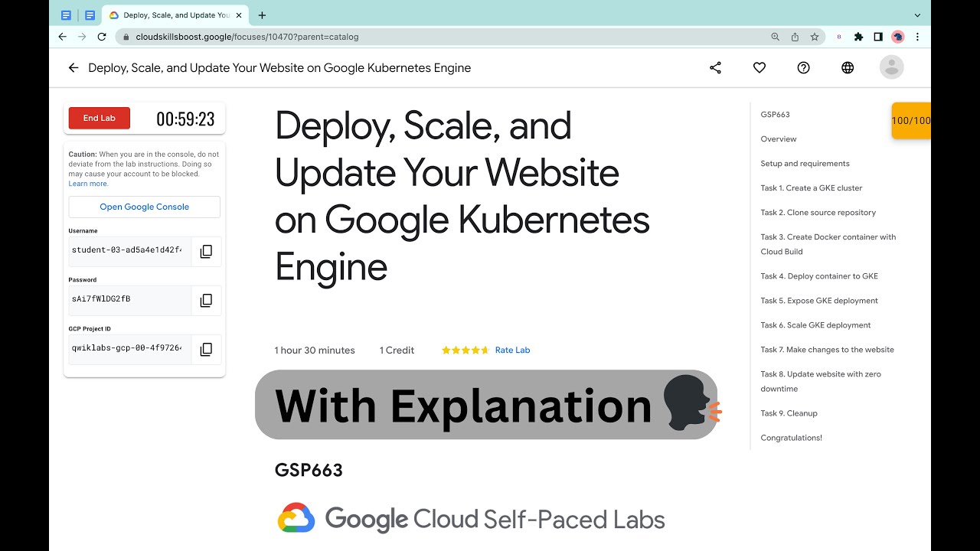Click the GSP663 heading
This screenshot has height=551, width=980.
tap(309, 470)
